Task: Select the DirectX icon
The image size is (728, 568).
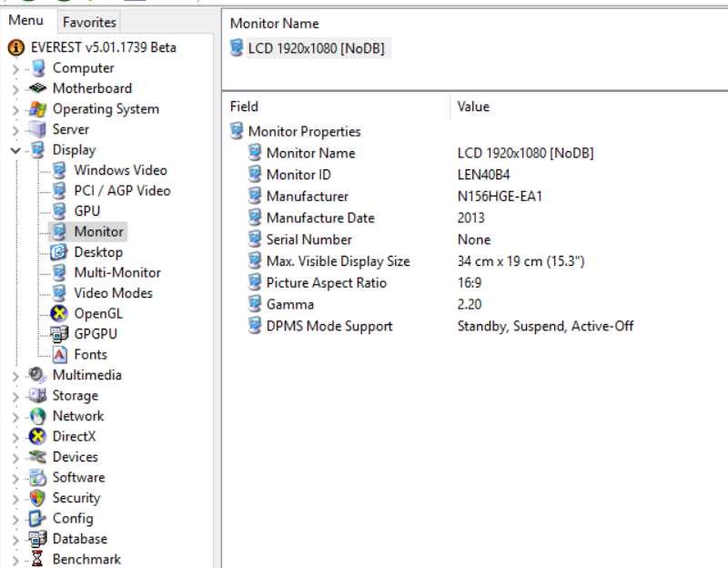Action: click(x=37, y=436)
